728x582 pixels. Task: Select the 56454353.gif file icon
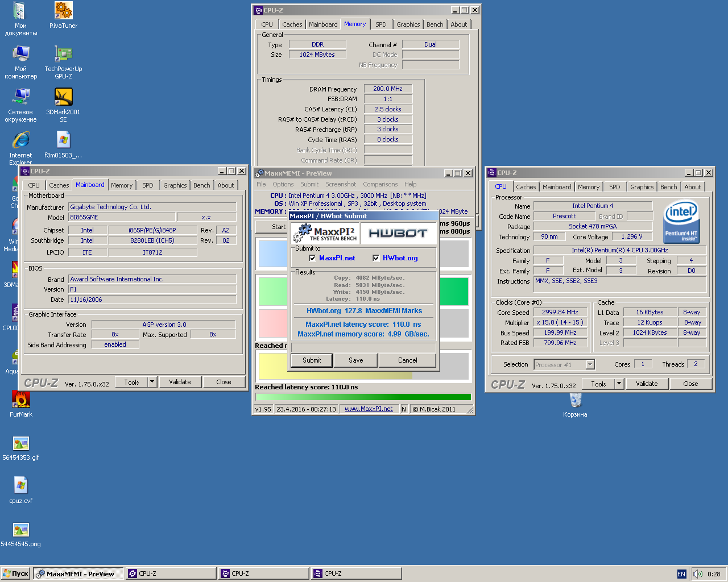pyautogui.click(x=21, y=448)
